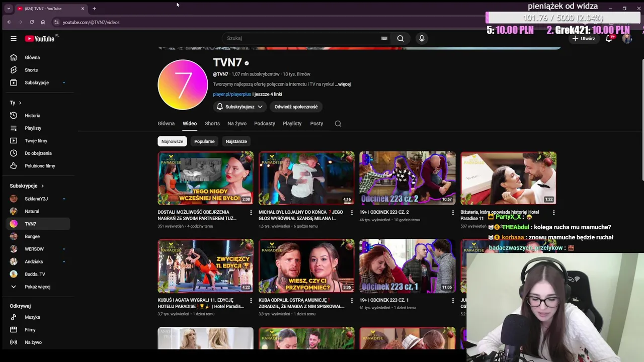Viewport: 644px width, 362px height.
Task: Click Odwiedź społeczność button
Action: [296, 107]
